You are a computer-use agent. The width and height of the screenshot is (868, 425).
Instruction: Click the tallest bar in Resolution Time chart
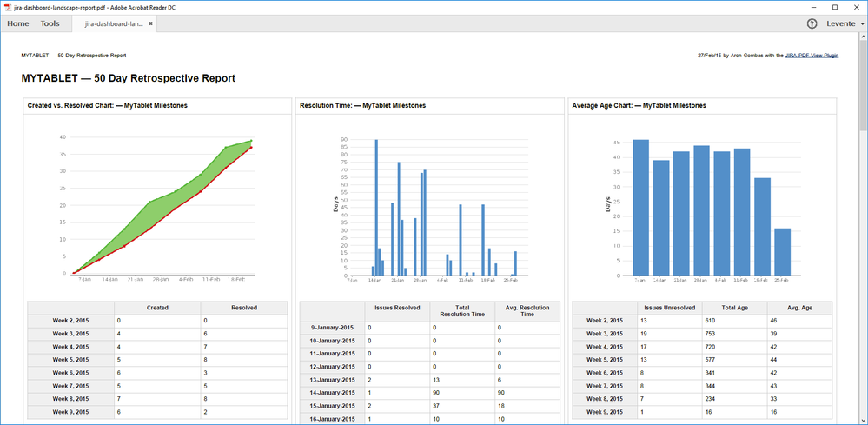click(376, 208)
